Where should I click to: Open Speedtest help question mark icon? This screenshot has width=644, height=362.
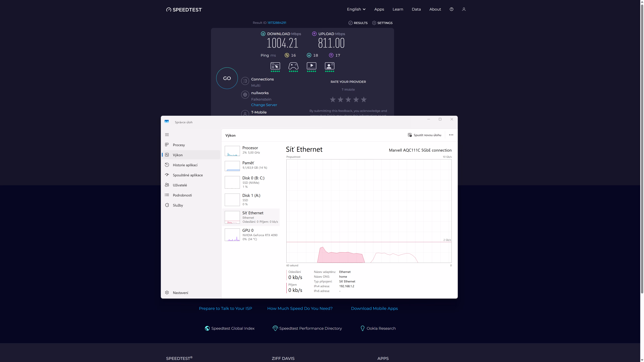[451, 9]
